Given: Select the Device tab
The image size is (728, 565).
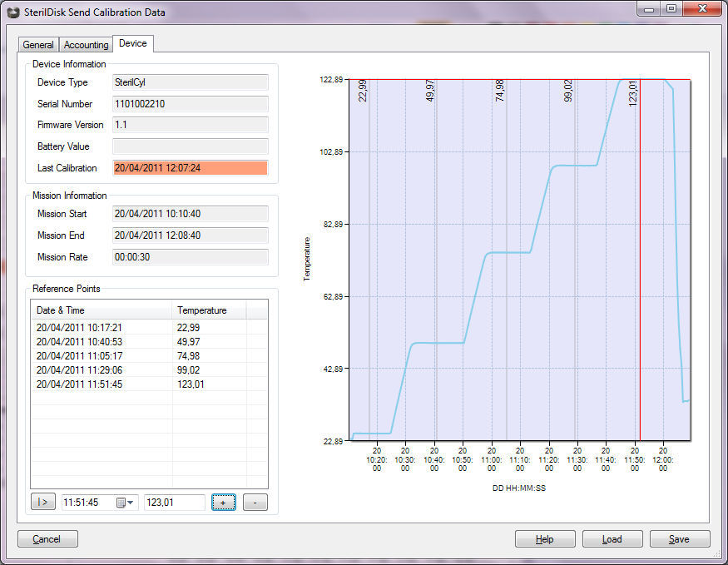Looking at the screenshot, I should click(x=133, y=43).
